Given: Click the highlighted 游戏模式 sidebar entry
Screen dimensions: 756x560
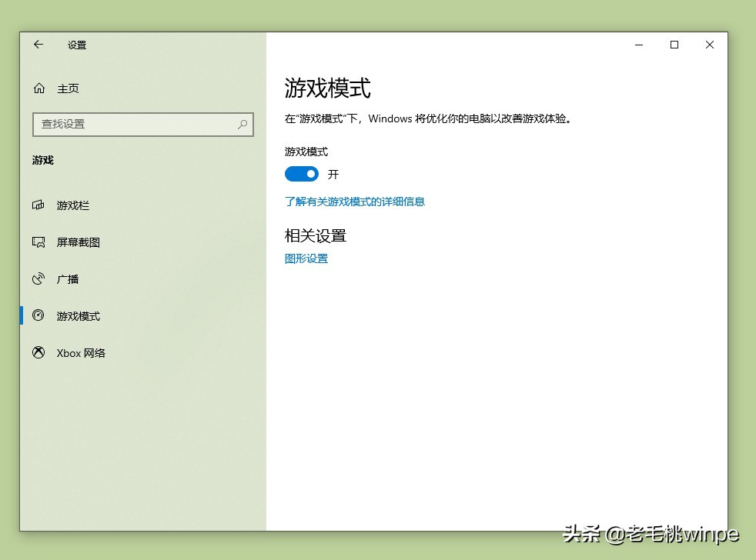Looking at the screenshot, I should coord(79,315).
